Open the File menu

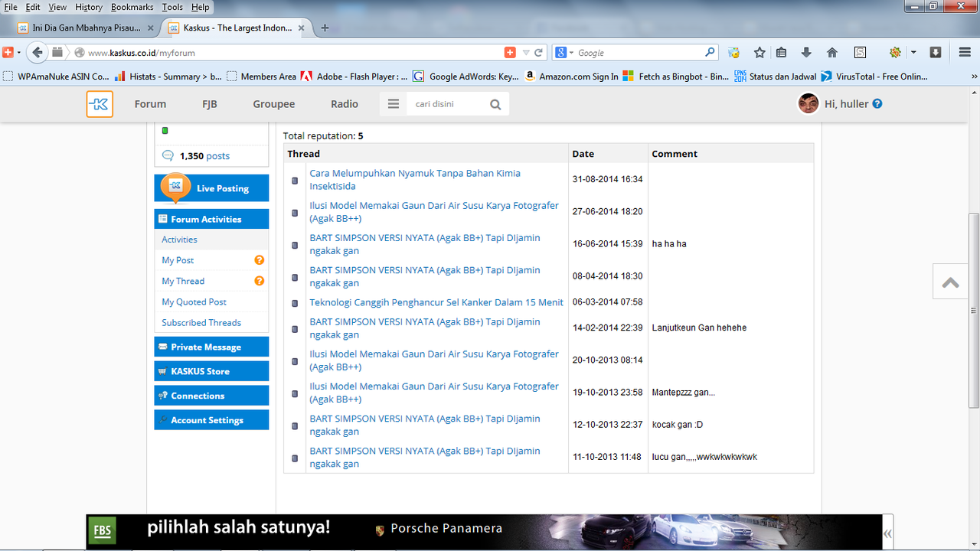pos(11,7)
